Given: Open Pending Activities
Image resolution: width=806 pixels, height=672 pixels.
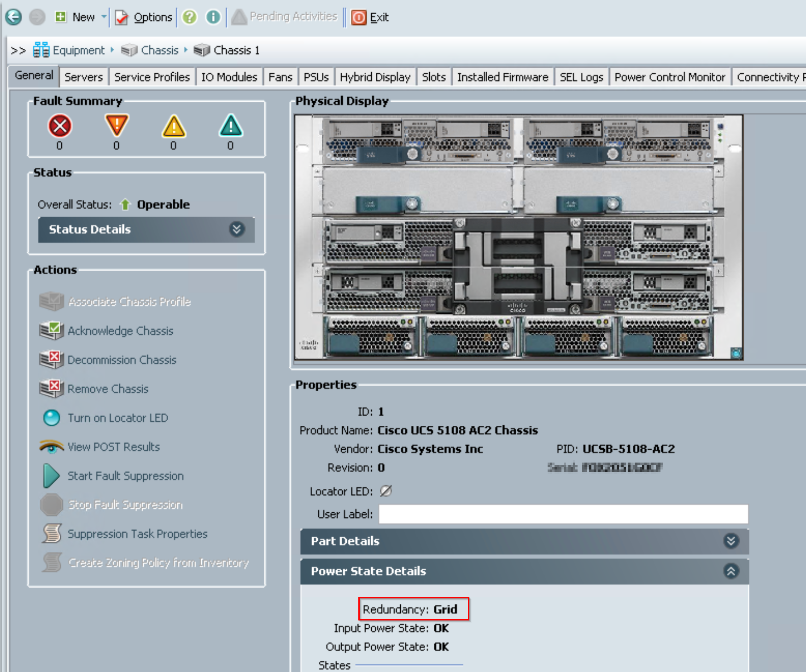Looking at the screenshot, I should (x=284, y=17).
